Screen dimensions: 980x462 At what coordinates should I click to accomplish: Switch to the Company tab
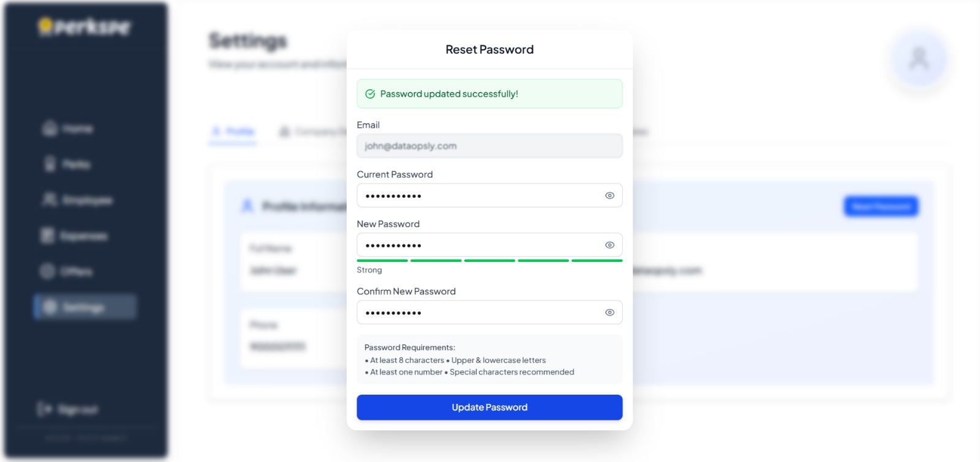click(310, 132)
